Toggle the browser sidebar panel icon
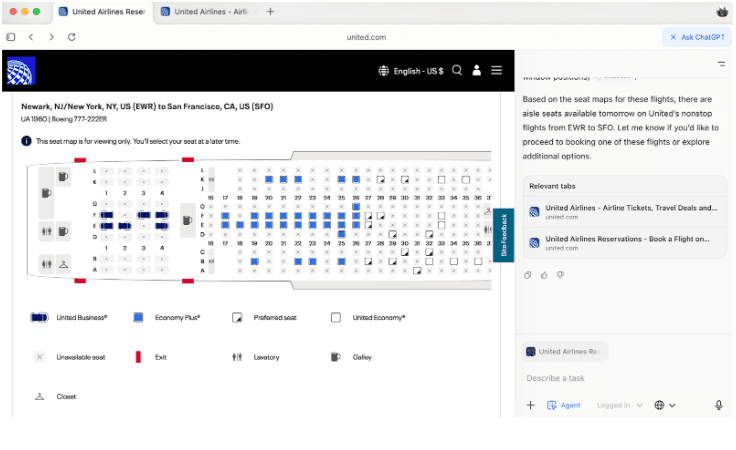 tap(11, 37)
